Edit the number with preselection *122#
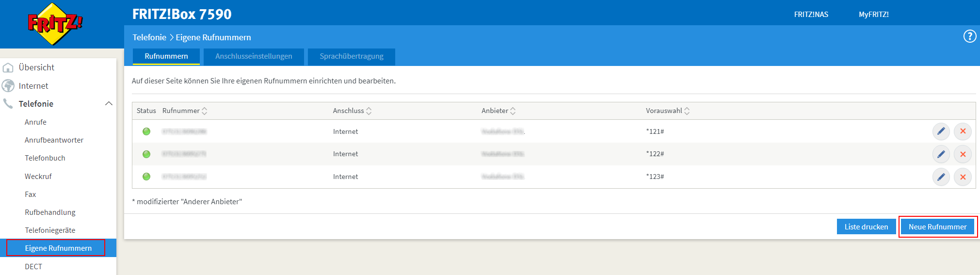 pos(941,154)
